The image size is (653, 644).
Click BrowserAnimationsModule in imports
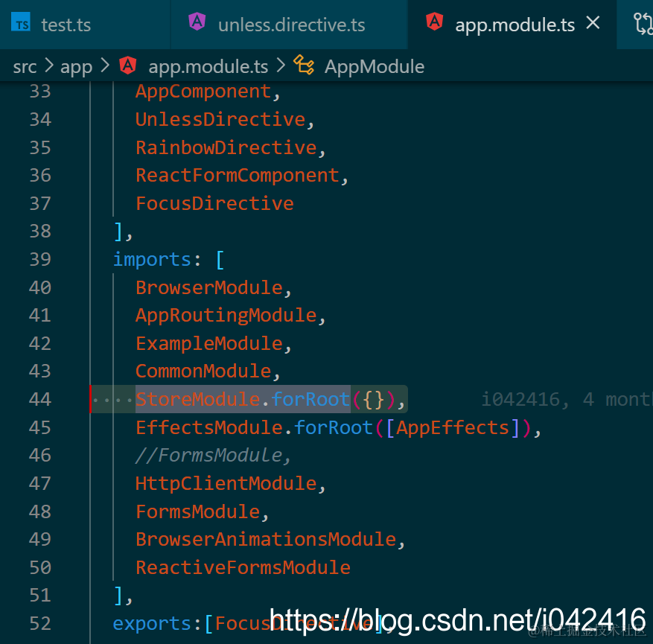click(x=266, y=540)
